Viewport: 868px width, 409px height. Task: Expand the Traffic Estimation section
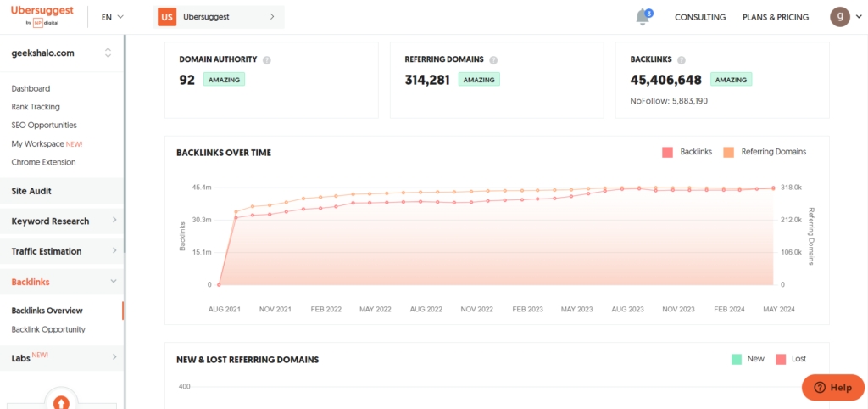(x=61, y=251)
